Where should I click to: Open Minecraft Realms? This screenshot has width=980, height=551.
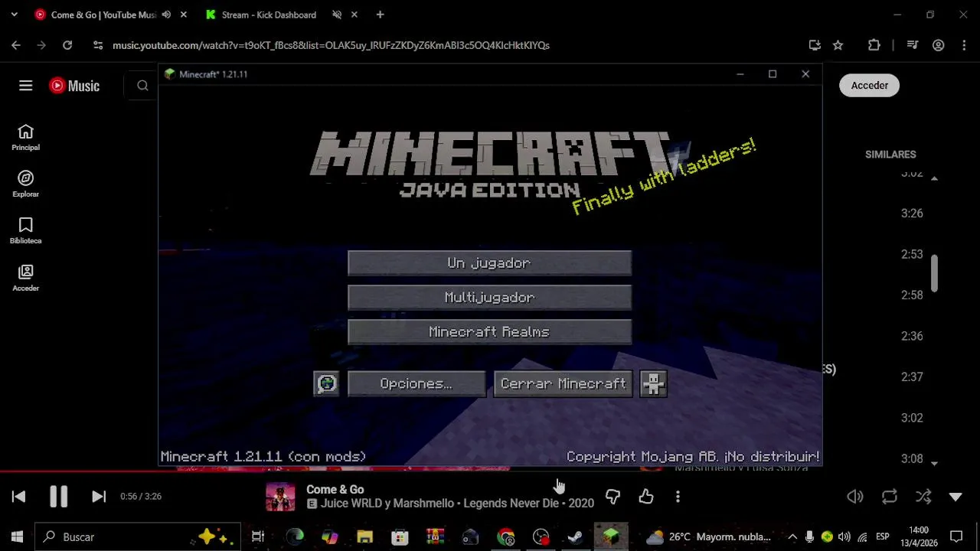point(489,332)
